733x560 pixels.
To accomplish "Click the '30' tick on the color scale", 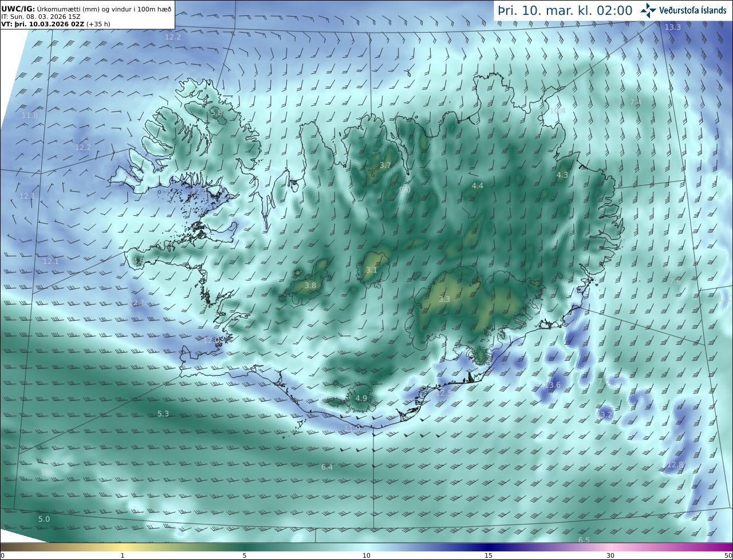I will 610,555.
